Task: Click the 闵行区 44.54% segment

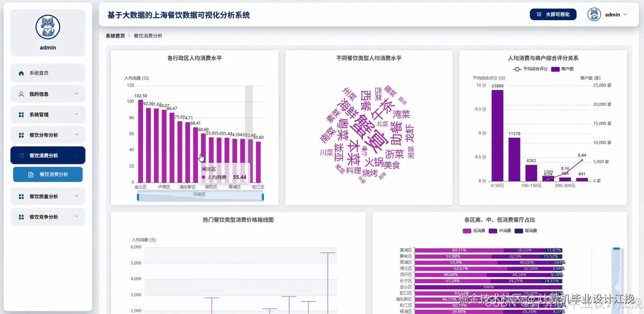Action: pyautogui.click(x=519, y=274)
